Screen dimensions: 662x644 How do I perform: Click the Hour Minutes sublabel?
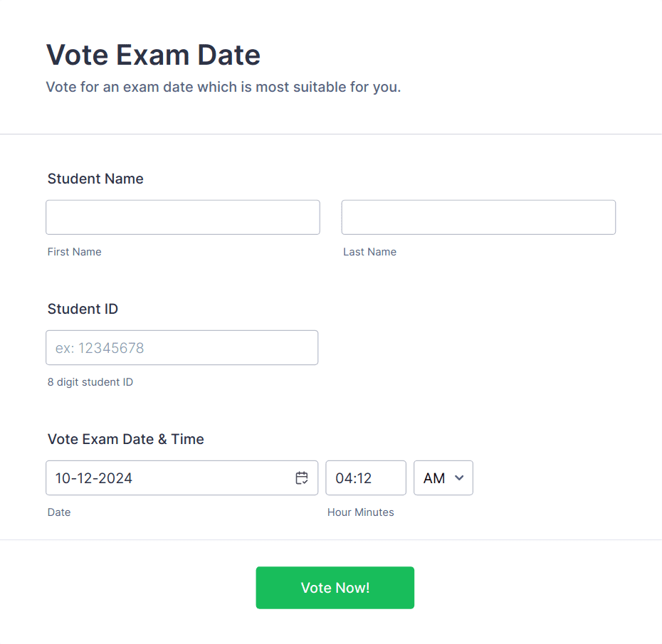[x=361, y=512]
